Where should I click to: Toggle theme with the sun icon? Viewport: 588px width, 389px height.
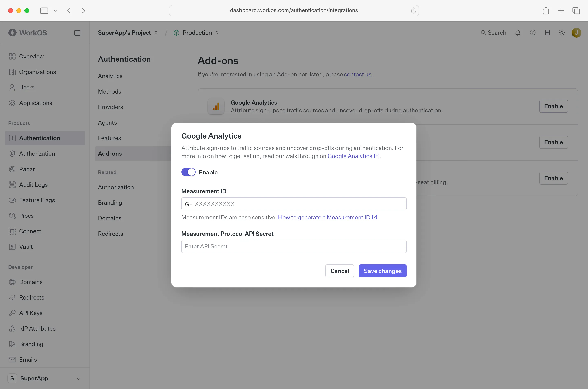tap(562, 33)
